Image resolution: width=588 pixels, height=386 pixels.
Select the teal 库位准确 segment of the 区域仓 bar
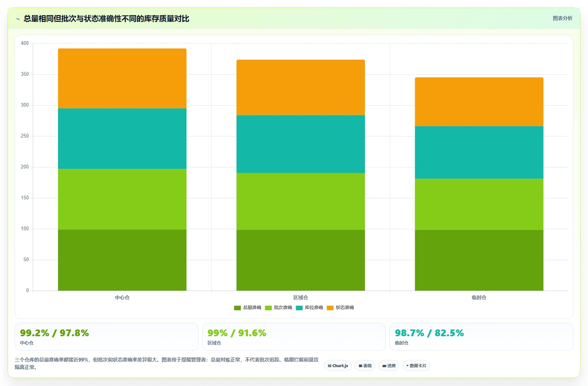pyautogui.click(x=301, y=144)
